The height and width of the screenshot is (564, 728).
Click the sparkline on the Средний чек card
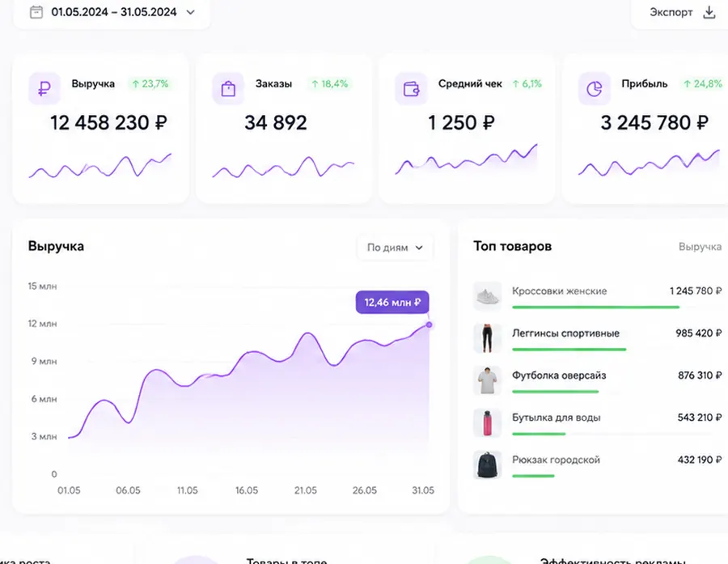pyautogui.click(x=466, y=159)
